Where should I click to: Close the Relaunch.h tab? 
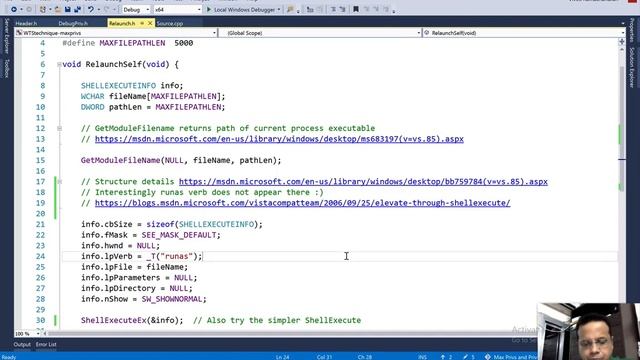pyautogui.click(x=150, y=24)
